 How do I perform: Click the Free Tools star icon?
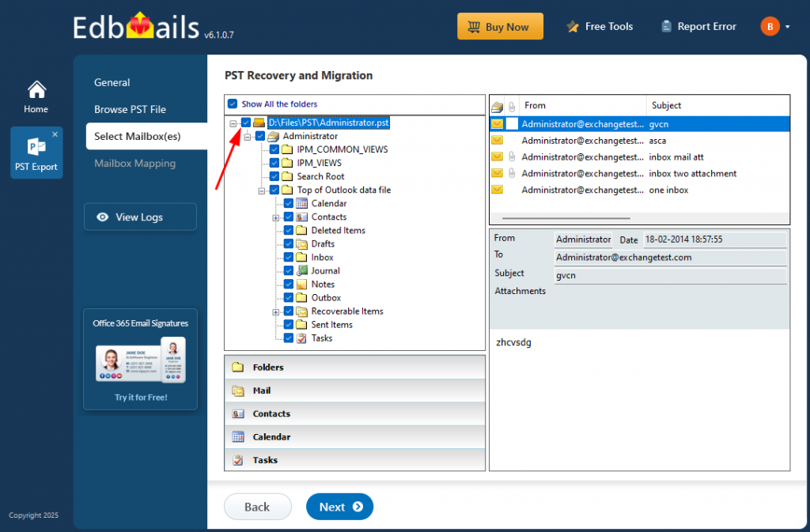click(573, 26)
